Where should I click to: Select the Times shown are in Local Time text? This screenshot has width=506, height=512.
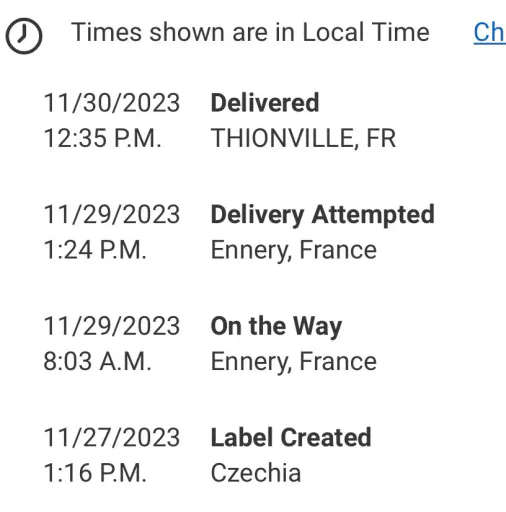250,32
